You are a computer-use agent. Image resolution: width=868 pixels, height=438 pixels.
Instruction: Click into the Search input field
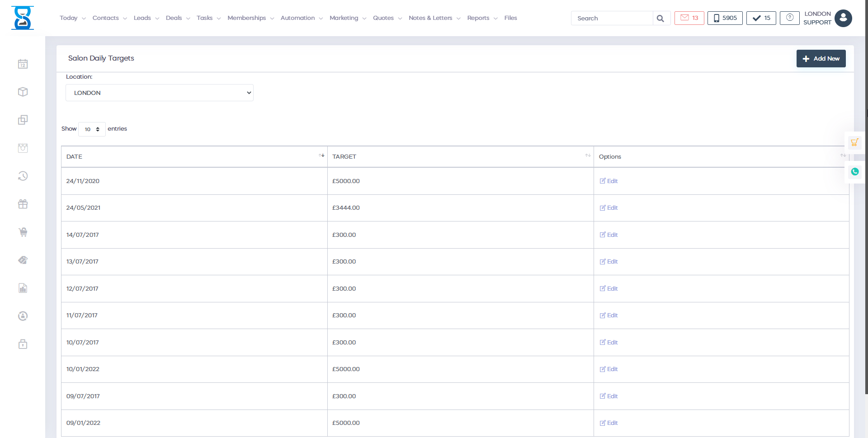pos(612,19)
